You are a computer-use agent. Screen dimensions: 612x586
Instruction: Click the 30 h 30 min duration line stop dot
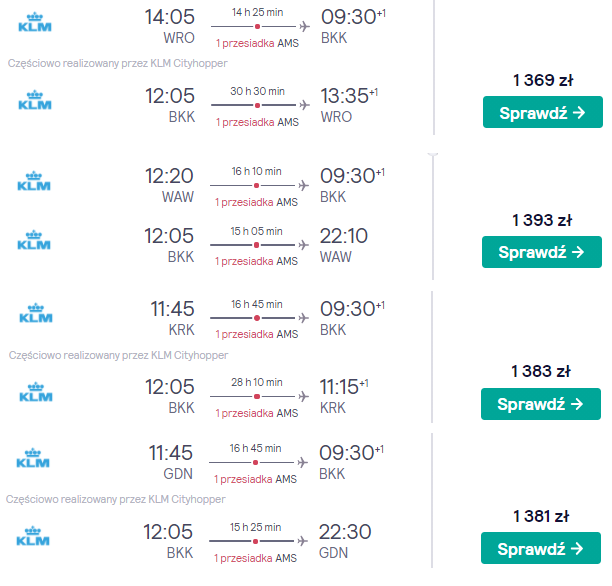click(257, 105)
